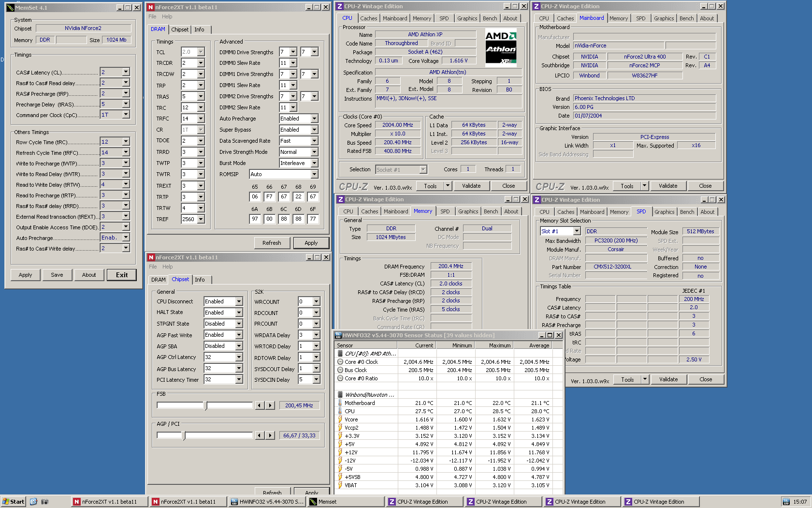This screenshot has width=812, height=508.
Task: Open the CAS# Latency (CL) dropdown in MemSet
Action: coord(126,72)
